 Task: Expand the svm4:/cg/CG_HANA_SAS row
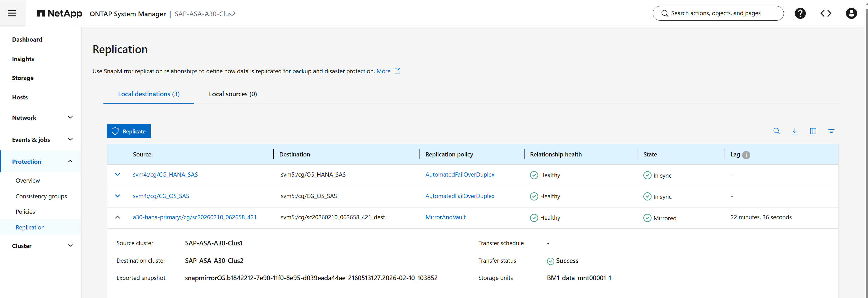tap(118, 175)
